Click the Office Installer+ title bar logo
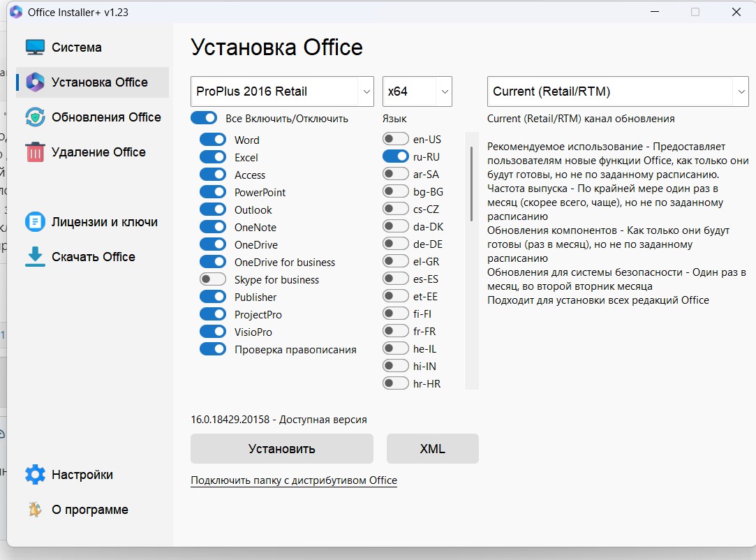Image resolution: width=756 pixels, height=560 pixels. coord(16,12)
